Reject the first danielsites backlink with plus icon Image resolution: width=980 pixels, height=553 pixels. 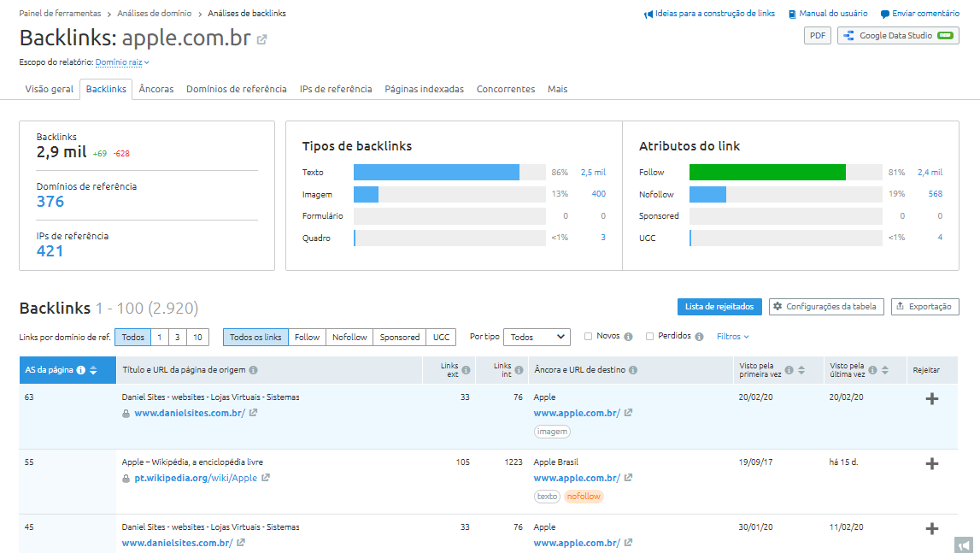(932, 398)
